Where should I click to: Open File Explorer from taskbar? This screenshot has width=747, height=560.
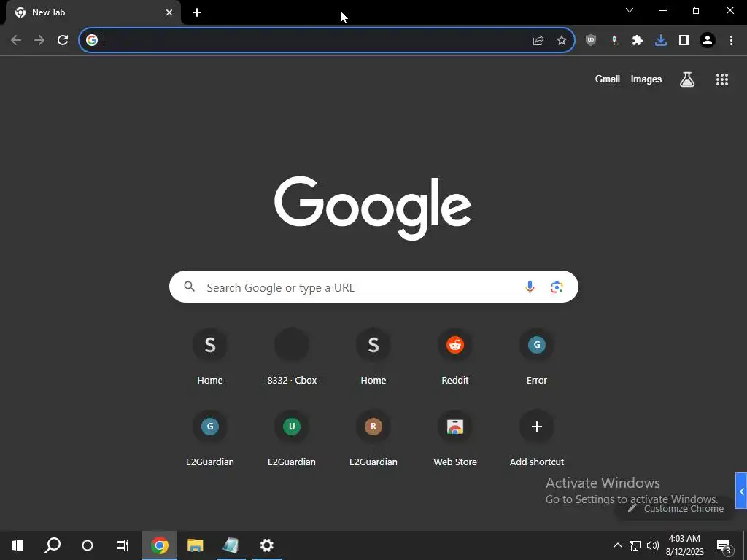pyautogui.click(x=196, y=545)
